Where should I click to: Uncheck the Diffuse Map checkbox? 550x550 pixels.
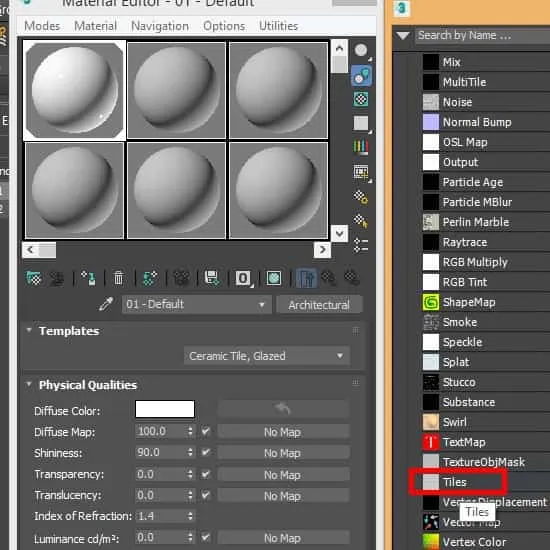point(206,431)
